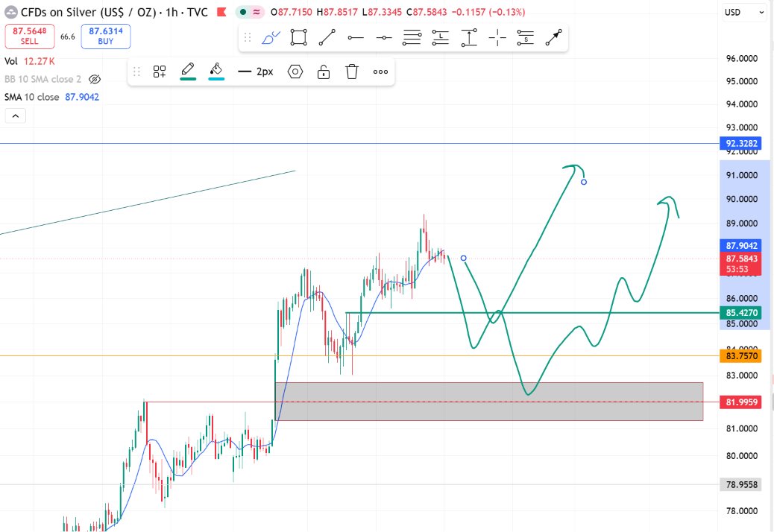
Task: Click the red flag icon beside TVC
Action: [x=222, y=13]
